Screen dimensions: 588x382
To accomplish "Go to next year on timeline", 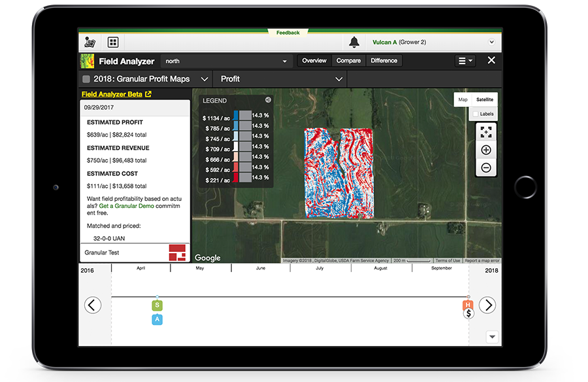I will click(487, 305).
